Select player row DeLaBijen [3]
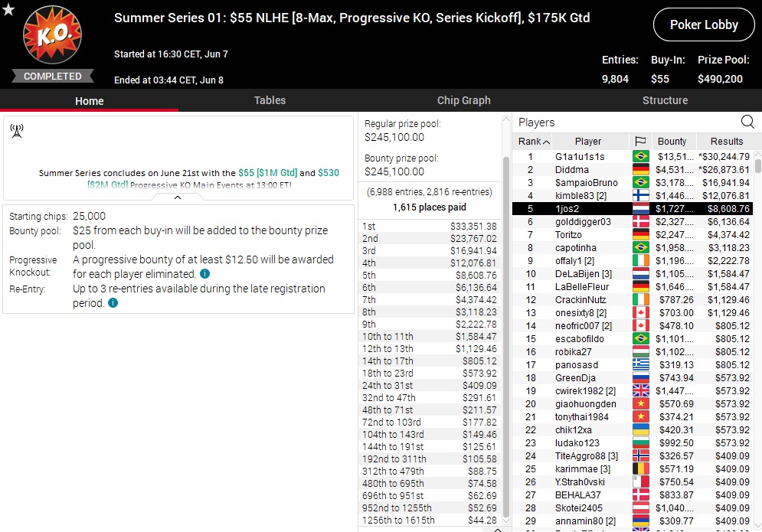762x532 pixels. point(633,274)
